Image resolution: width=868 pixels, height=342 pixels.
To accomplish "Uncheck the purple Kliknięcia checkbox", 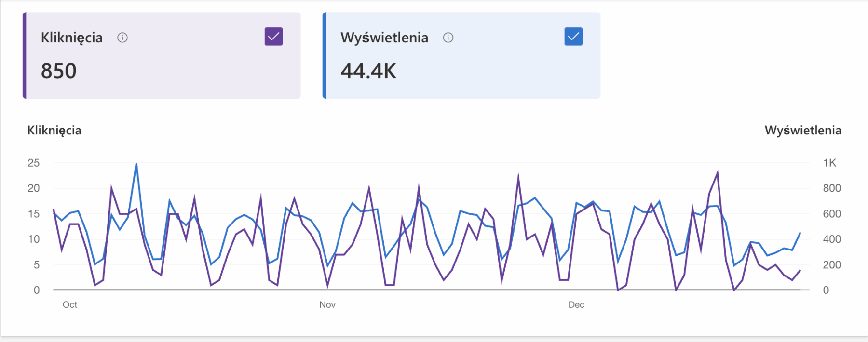I will click(x=273, y=37).
